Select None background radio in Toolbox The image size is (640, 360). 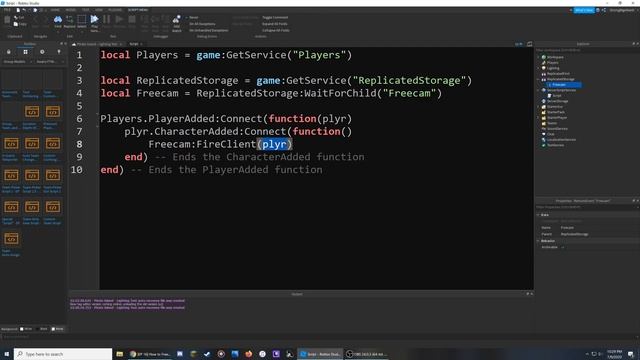[x=53, y=329]
